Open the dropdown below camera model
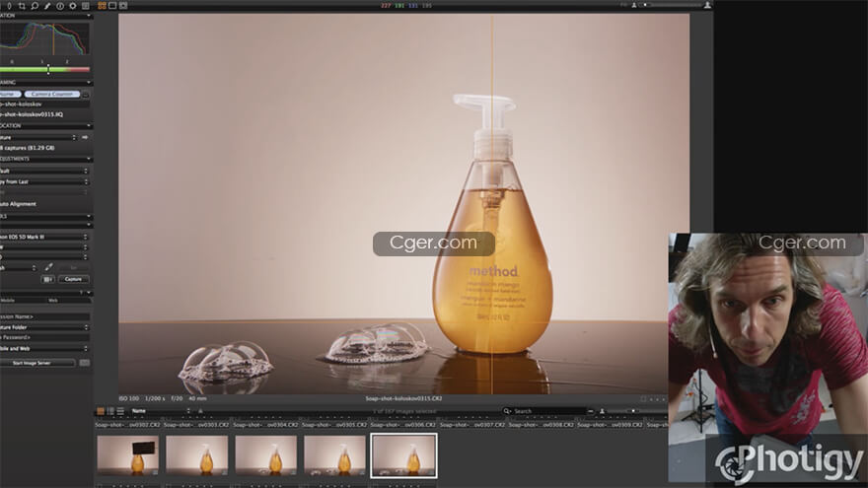 click(x=44, y=247)
